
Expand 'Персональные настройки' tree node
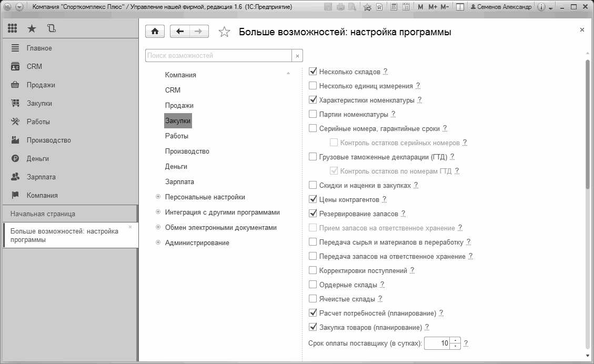pos(158,197)
